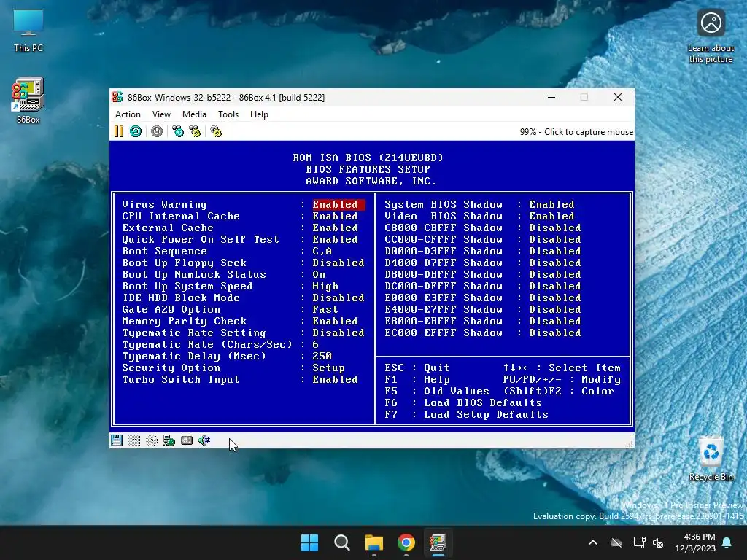Expand the hidden system tray icons chevron
This screenshot has height=560, width=747.
coord(593,542)
